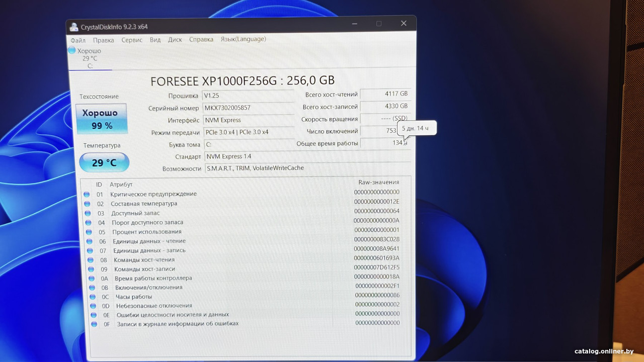This screenshot has width=644, height=362.
Task: Click the Атрибут column header
Action: pyautogui.click(x=121, y=185)
